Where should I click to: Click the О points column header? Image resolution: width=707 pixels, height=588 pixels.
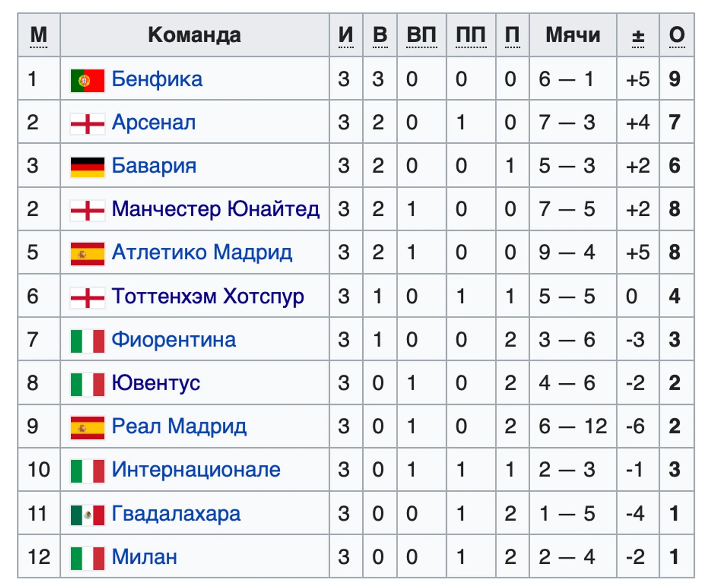676,35
